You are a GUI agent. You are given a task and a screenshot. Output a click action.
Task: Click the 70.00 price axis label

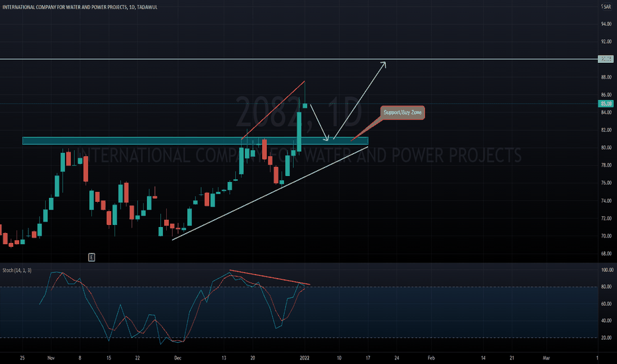(x=606, y=236)
